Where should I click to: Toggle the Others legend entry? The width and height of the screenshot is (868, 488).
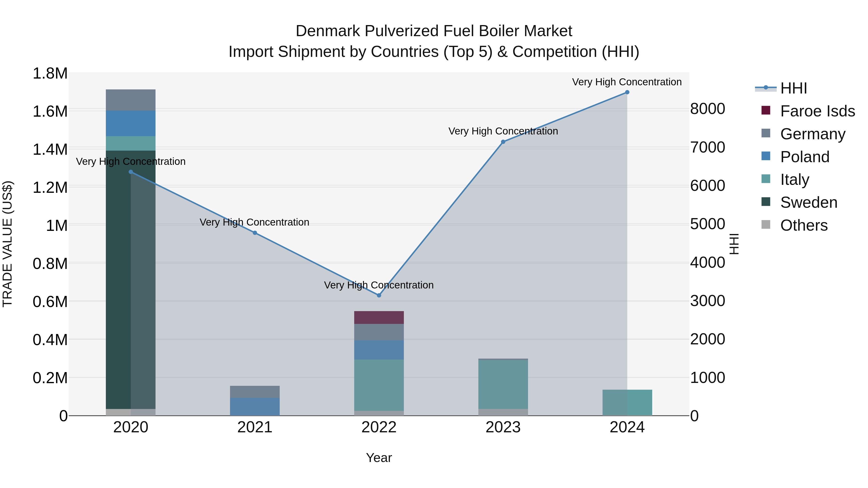tap(794, 225)
